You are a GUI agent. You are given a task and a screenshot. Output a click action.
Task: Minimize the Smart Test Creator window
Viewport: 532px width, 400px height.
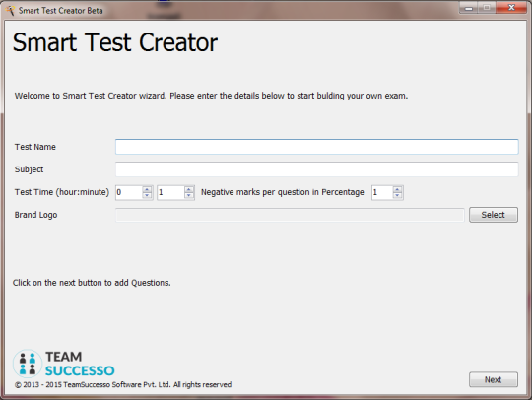click(469, 8)
